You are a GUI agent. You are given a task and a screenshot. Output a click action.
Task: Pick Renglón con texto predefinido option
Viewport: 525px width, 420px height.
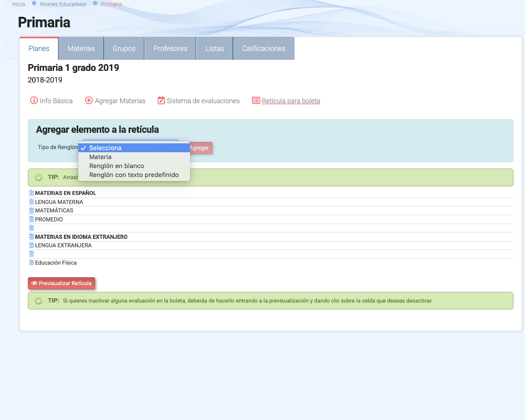[134, 175]
